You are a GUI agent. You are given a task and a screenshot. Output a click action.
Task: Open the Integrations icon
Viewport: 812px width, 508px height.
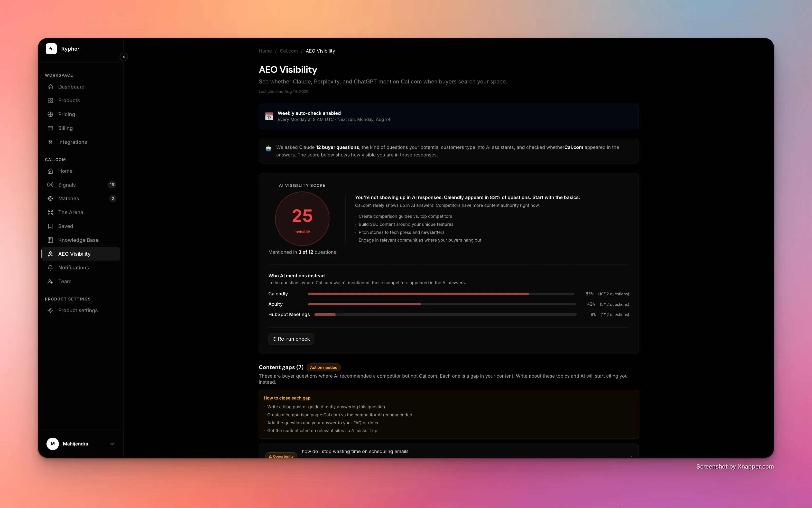tap(50, 142)
